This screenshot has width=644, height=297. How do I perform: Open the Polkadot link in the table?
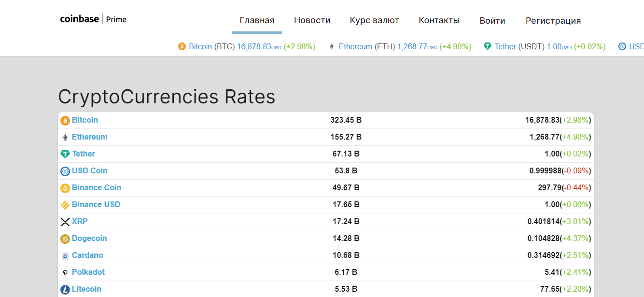click(x=88, y=272)
